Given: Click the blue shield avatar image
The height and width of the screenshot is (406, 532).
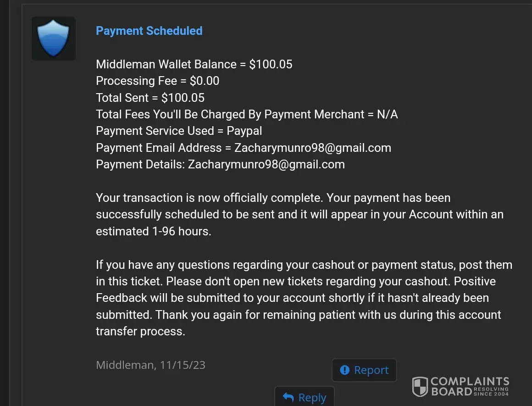Looking at the screenshot, I should pyautogui.click(x=53, y=39).
